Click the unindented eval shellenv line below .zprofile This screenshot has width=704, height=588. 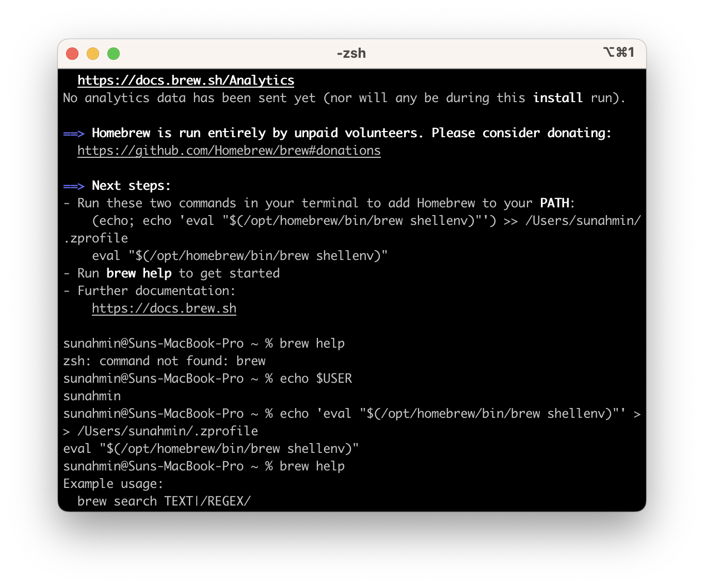[x=211, y=449]
